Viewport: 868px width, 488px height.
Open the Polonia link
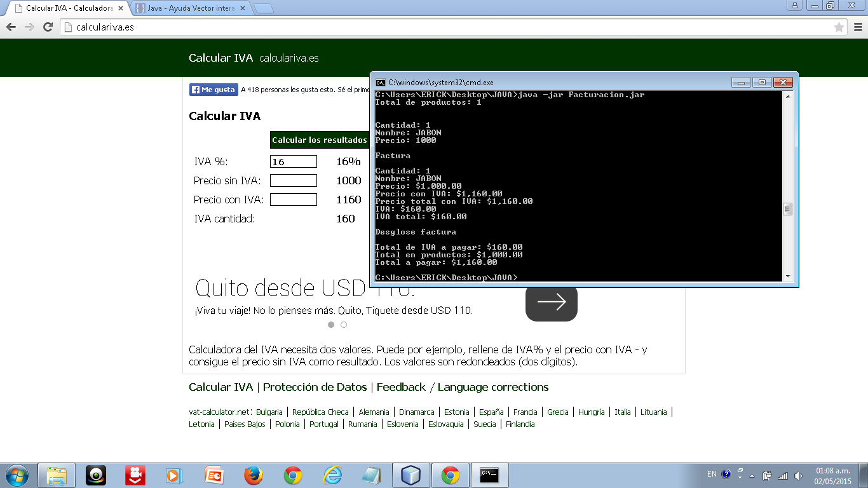(x=287, y=424)
